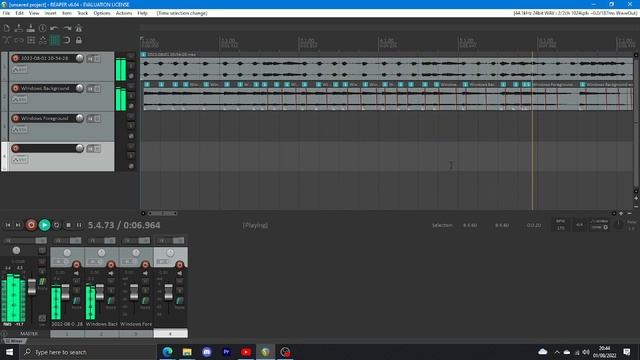Image resolution: width=640 pixels, height=360 pixels.
Task: Click the trim envelope button on the fourth track
Action: pyautogui.click(x=20, y=160)
